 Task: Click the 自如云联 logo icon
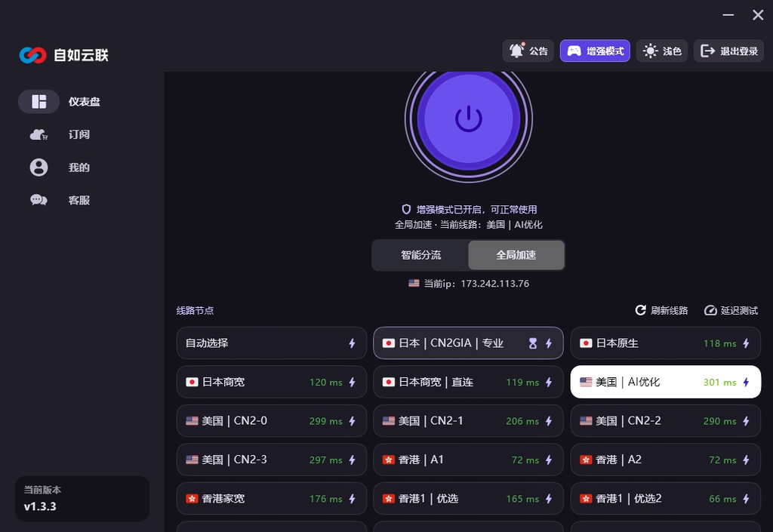[x=32, y=55]
